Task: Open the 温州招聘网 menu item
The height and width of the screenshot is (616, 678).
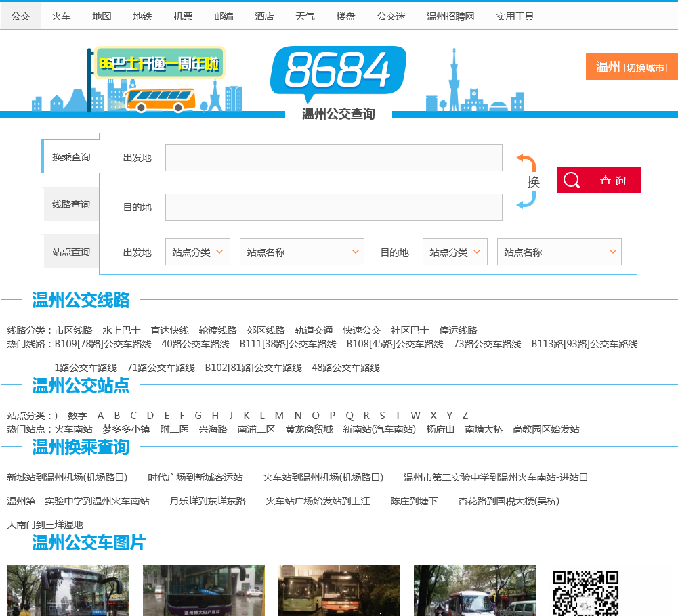Action: (450, 16)
